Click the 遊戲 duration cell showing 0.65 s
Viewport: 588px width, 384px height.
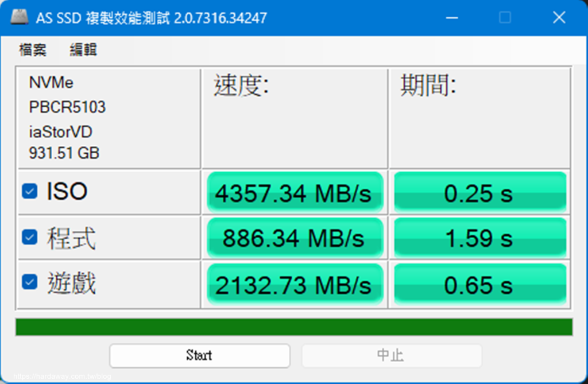481,284
